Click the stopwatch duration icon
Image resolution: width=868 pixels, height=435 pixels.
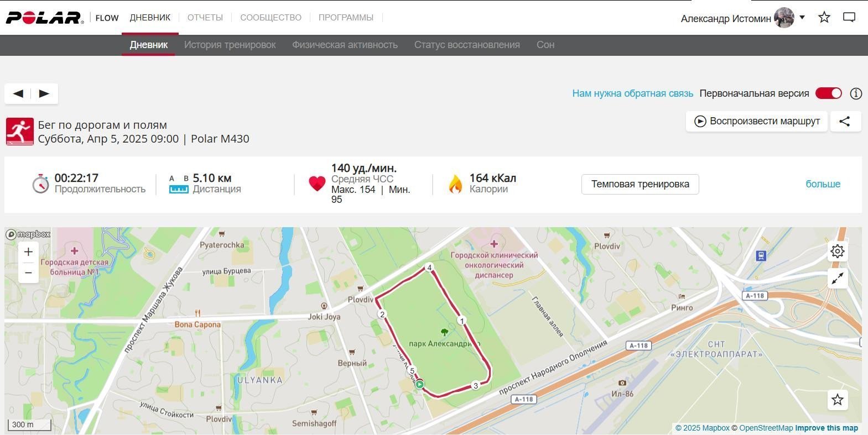click(x=40, y=184)
